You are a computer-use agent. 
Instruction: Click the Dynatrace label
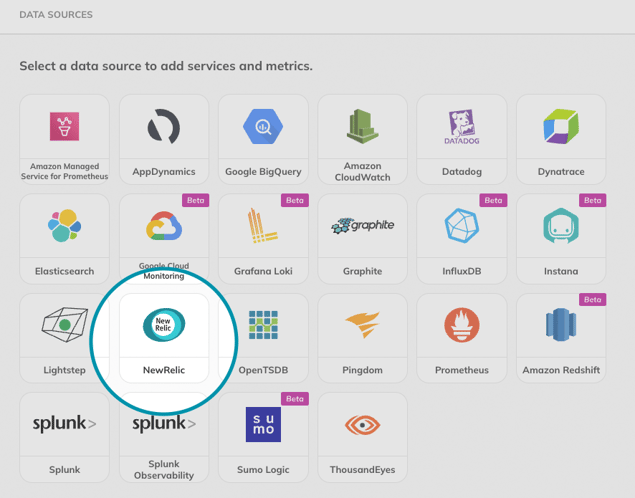click(561, 172)
